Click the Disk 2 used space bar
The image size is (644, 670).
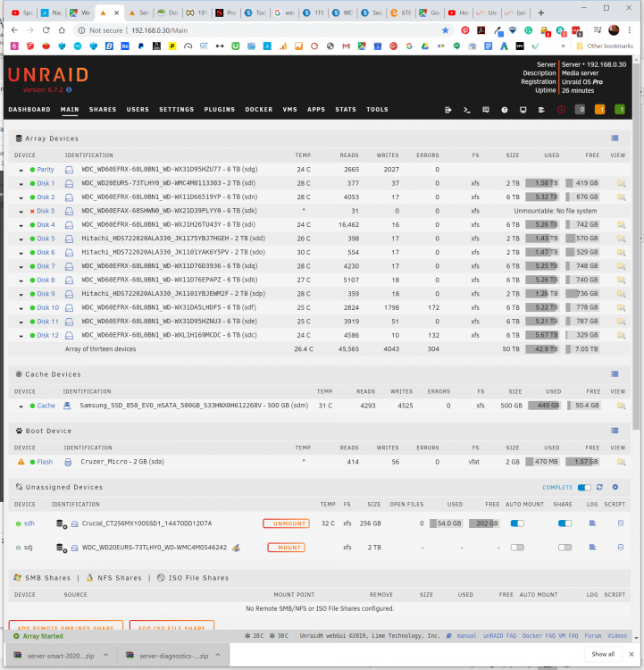click(542, 197)
